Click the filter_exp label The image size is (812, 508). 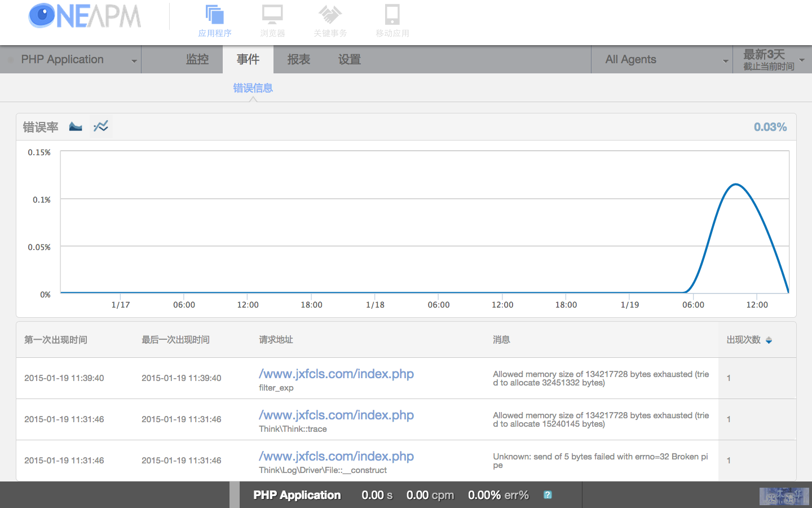coord(276,388)
